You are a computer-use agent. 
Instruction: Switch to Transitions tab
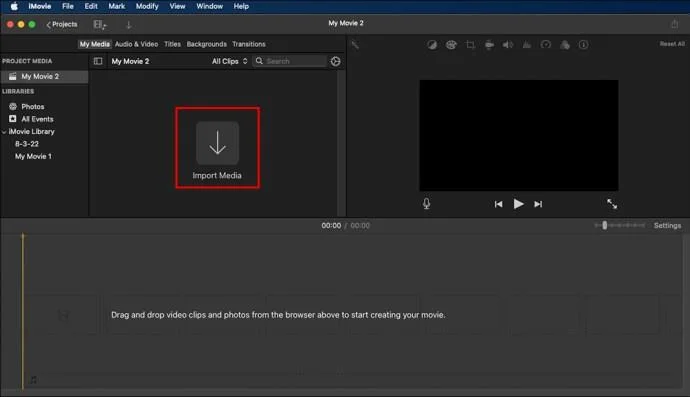(249, 44)
